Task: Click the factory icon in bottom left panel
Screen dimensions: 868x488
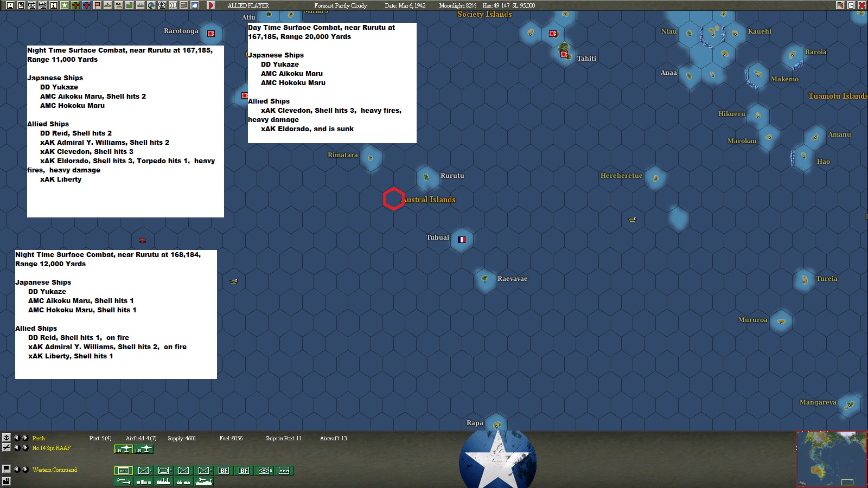Action: tap(7, 481)
